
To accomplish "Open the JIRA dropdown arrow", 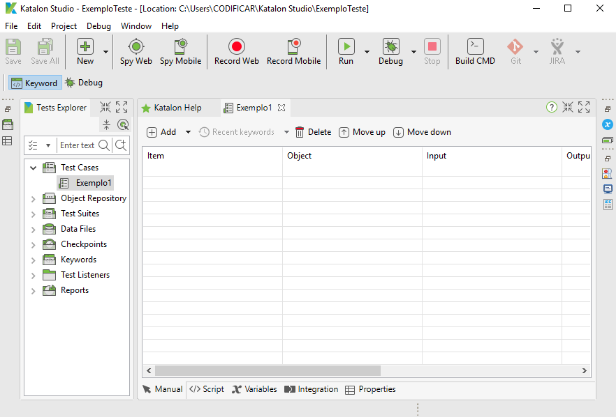I will click(578, 51).
